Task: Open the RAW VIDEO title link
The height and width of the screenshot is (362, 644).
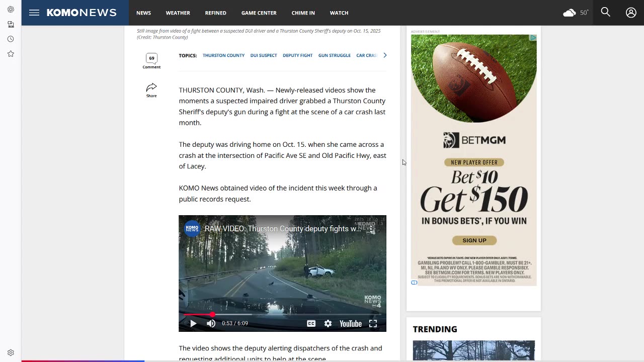Action: click(x=283, y=229)
